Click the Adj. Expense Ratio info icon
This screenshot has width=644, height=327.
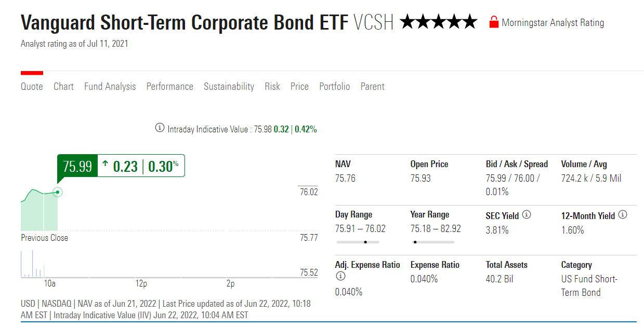click(340, 276)
